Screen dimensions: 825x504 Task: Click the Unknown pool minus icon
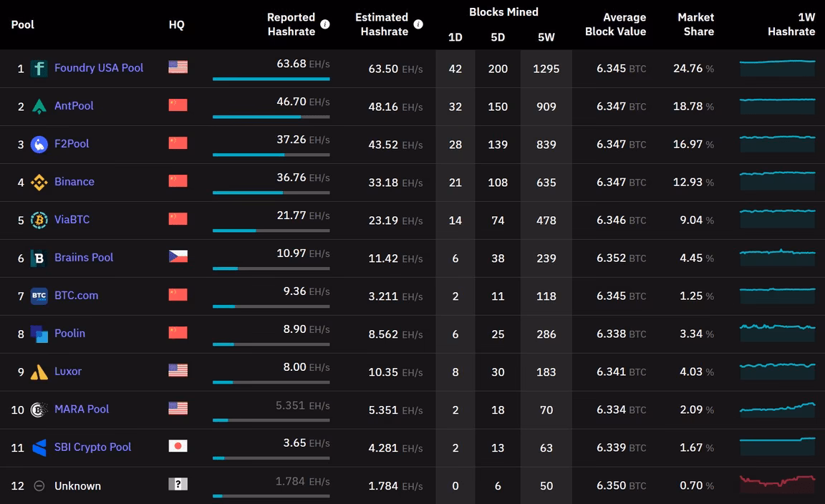39,485
